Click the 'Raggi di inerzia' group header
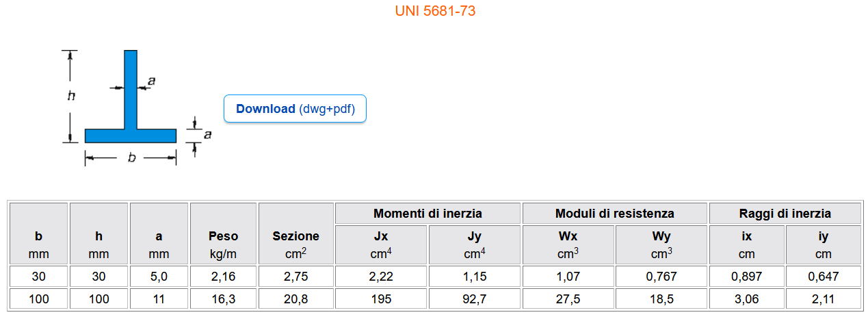 coord(784,214)
